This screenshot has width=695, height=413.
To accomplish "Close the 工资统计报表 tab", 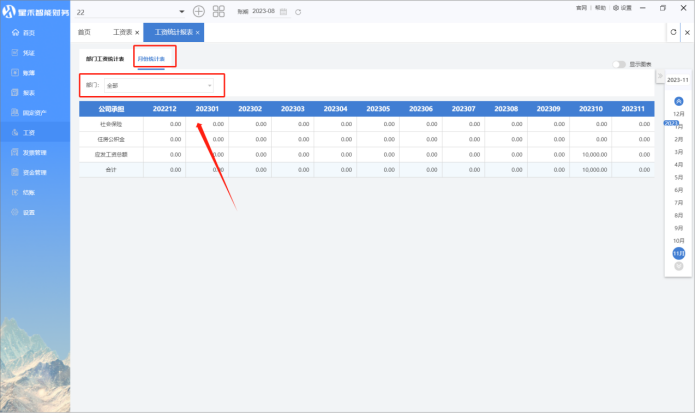I will coord(198,33).
